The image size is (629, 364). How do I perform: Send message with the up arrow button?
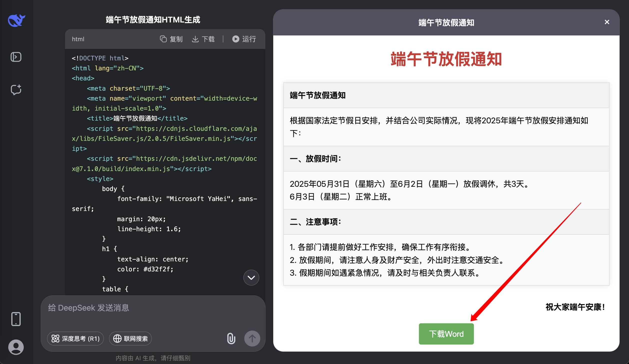pos(252,339)
